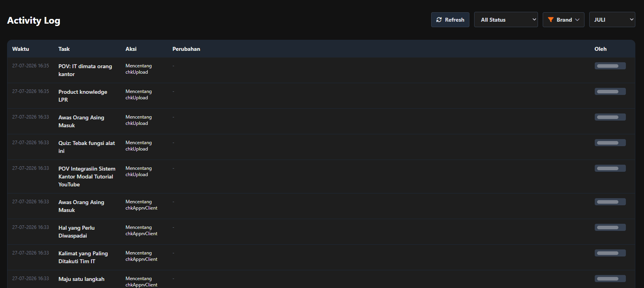Select task 'Kalimat yang Paling Ditakuti Tim IT'
This screenshot has width=644, height=288.
tap(83, 257)
